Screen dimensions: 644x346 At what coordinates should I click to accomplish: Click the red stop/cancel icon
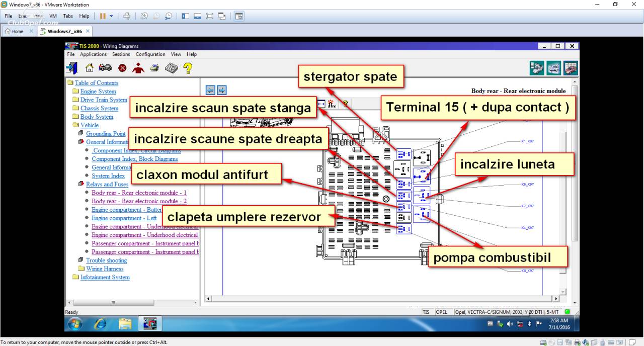point(122,68)
